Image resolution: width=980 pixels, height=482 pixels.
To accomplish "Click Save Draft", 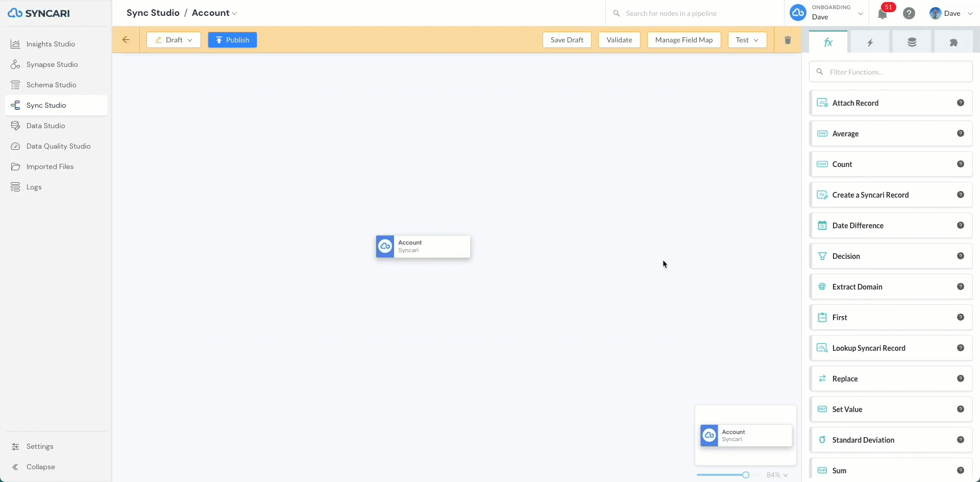I will point(567,40).
